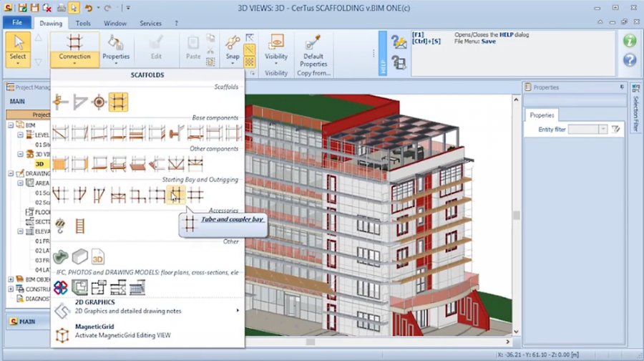Select the V-shaped brace in Other components

click(x=176, y=164)
